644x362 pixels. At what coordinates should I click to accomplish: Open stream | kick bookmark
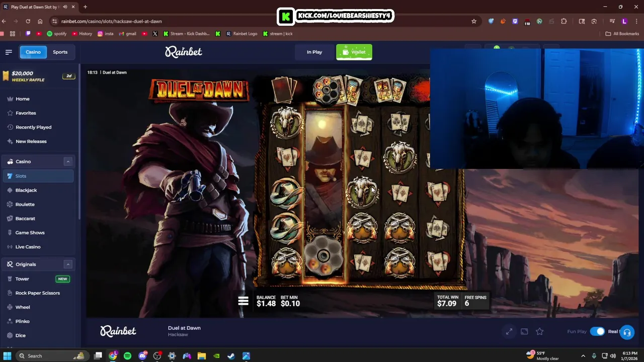pyautogui.click(x=278, y=34)
